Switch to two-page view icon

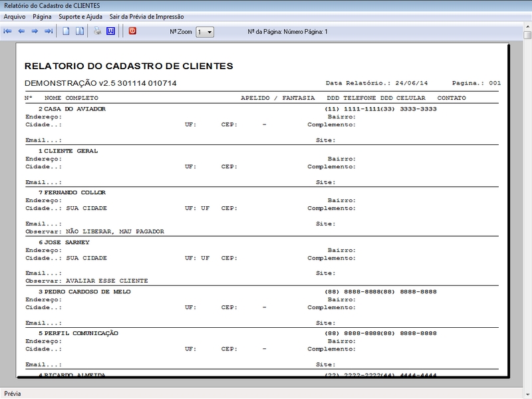click(79, 31)
